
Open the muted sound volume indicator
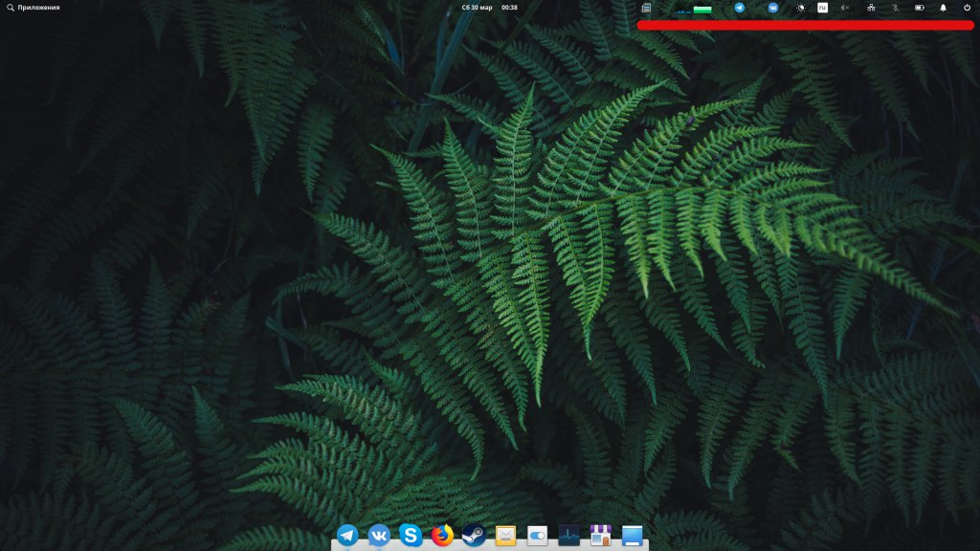point(845,8)
